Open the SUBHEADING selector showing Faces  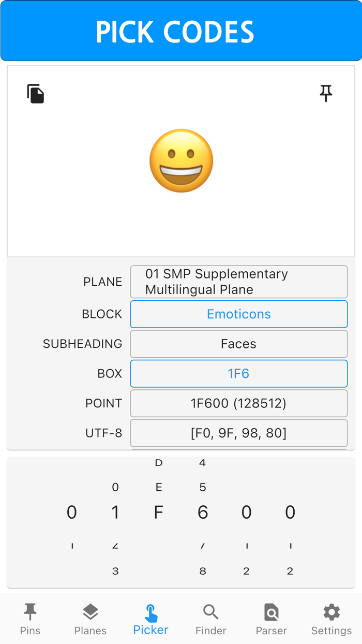[238, 344]
